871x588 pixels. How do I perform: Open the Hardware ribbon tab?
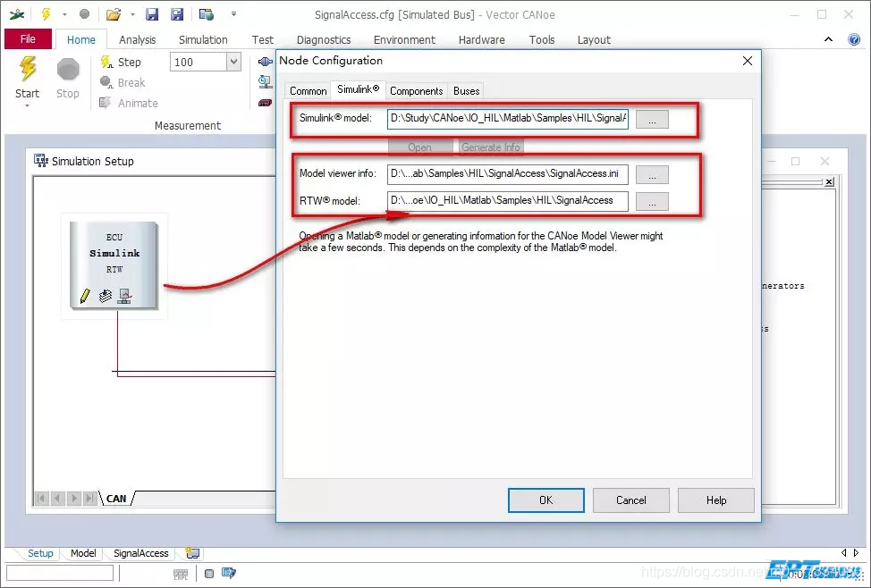pyautogui.click(x=482, y=40)
